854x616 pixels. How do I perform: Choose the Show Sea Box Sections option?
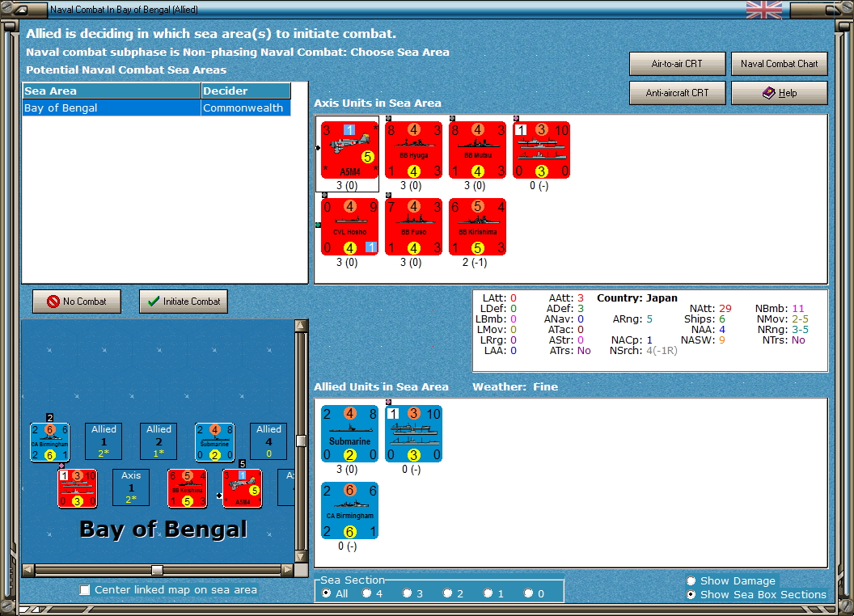pos(691,594)
